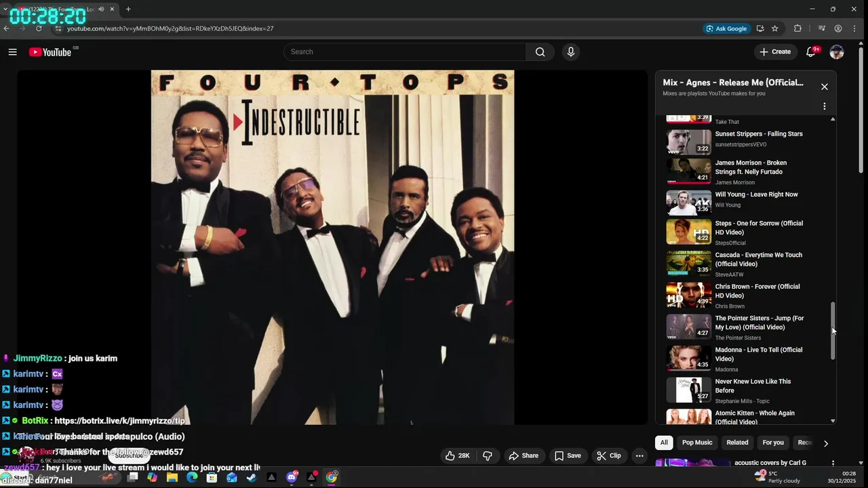Select the For you filter chip
Image resolution: width=868 pixels, height=488 pixels.
[x=773, y=443]
